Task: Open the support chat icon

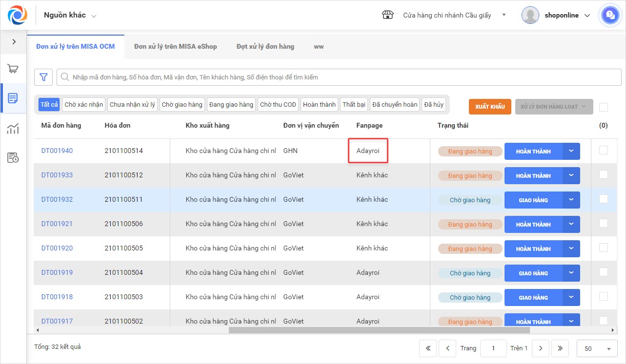Action: 609,15
